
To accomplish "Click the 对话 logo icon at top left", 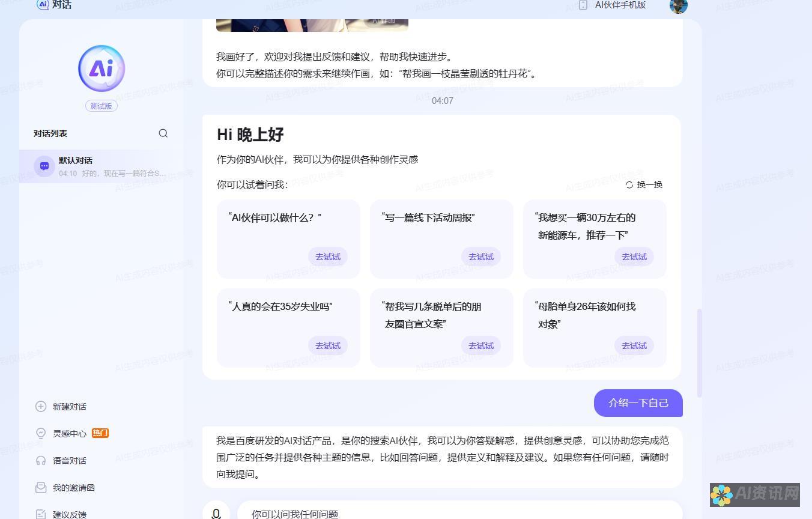I will click(43, 5).
